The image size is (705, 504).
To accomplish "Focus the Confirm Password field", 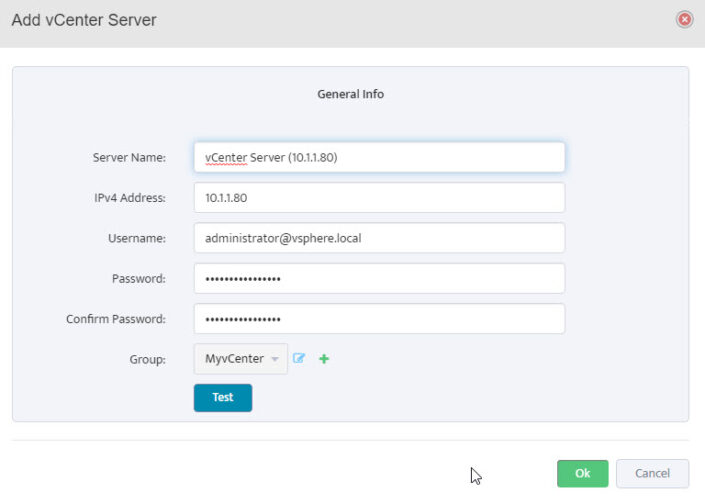I will tap(379, 319).
